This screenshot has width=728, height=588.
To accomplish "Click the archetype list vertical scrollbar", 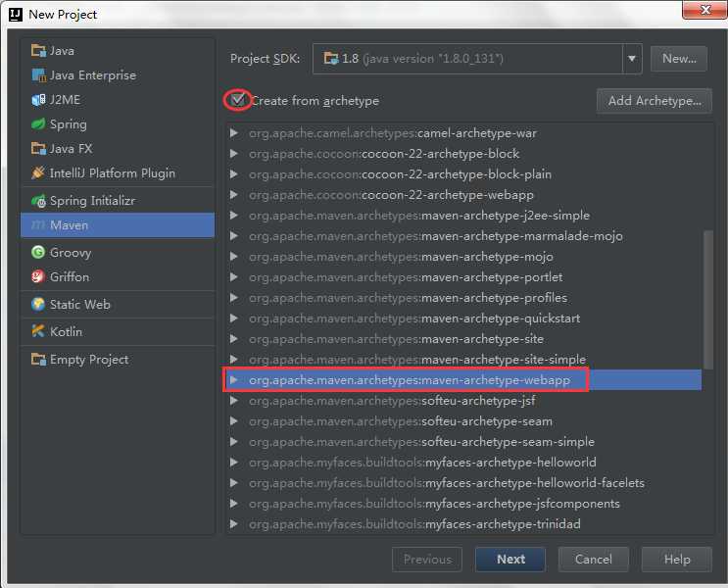I will pyautogui.click(x=707, y=300).
